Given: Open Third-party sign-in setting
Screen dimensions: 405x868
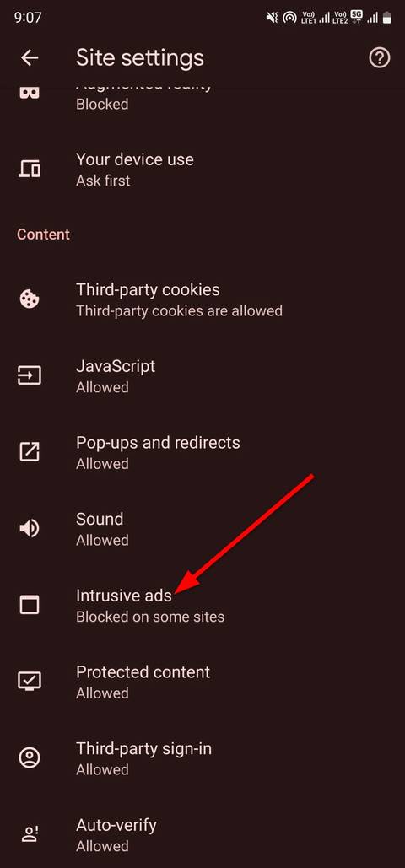Looking at the screenshot, I should click(x=202, y=757).
